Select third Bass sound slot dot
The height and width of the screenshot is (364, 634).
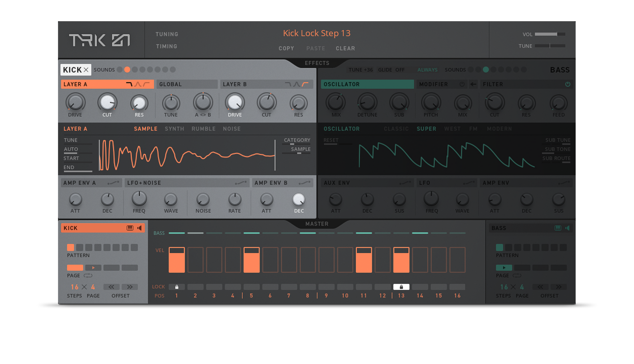pyautogui.click(x=486, y=70)
